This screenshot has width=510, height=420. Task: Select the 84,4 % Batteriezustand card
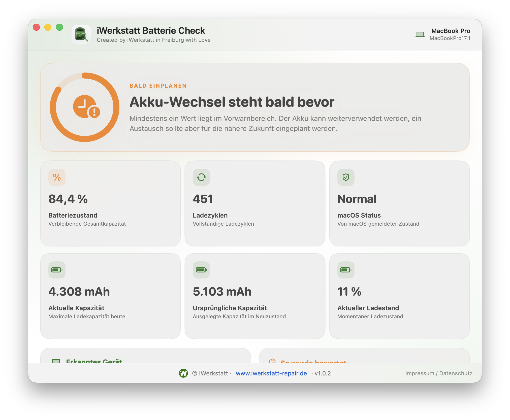click(110, 203)
